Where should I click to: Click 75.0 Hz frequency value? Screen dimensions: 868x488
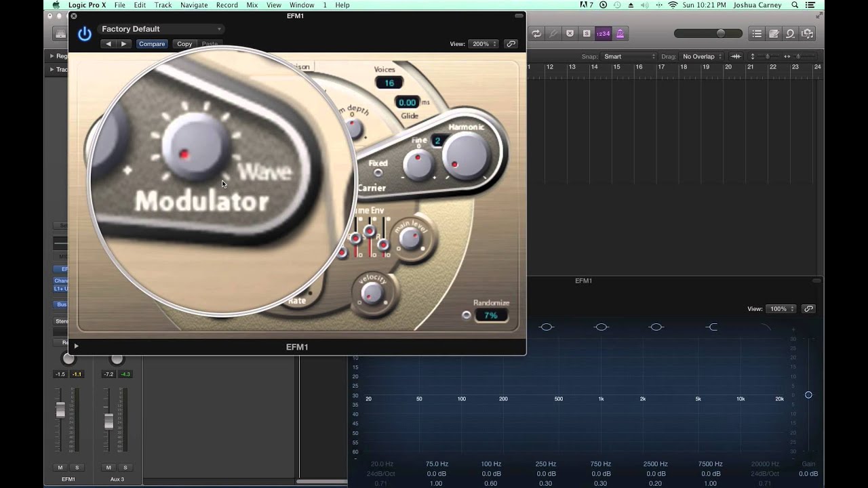(x=437, y=464)
